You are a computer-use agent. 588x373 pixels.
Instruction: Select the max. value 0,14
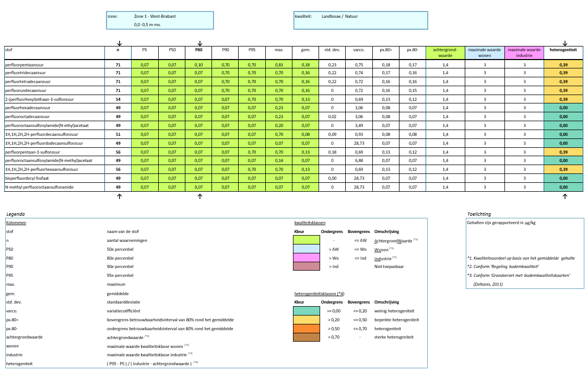click(279, 160)
